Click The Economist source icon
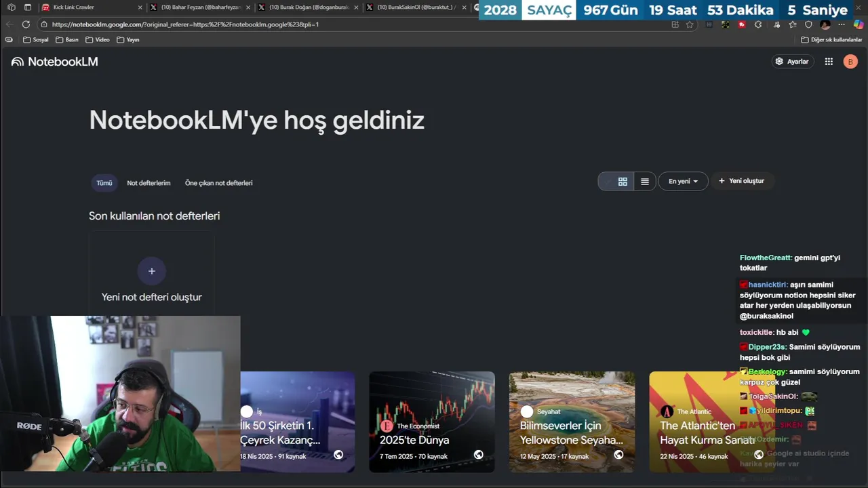Viewport: 868px width, 488px height. [x=387, y=426]
